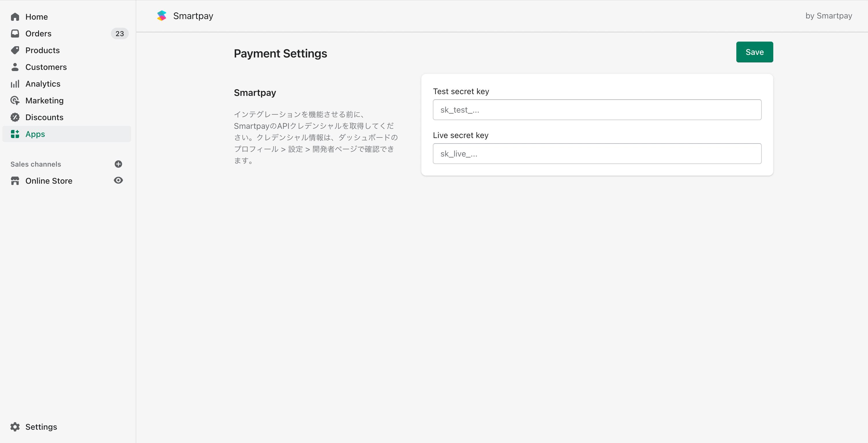The height and width of the screenshot is (443, 868).
Task: Click the Marketing target icon
Action: point(15,100)
